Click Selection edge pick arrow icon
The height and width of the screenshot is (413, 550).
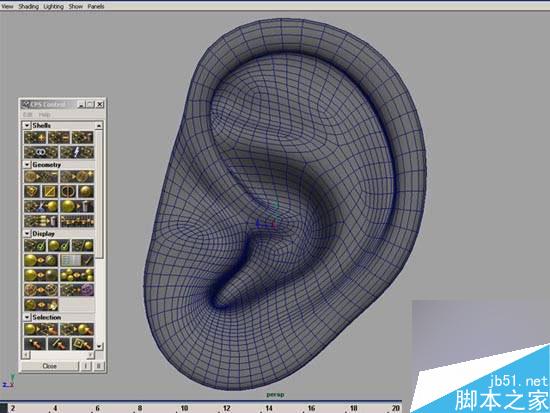pyautogui.click(x=59, y=344)
